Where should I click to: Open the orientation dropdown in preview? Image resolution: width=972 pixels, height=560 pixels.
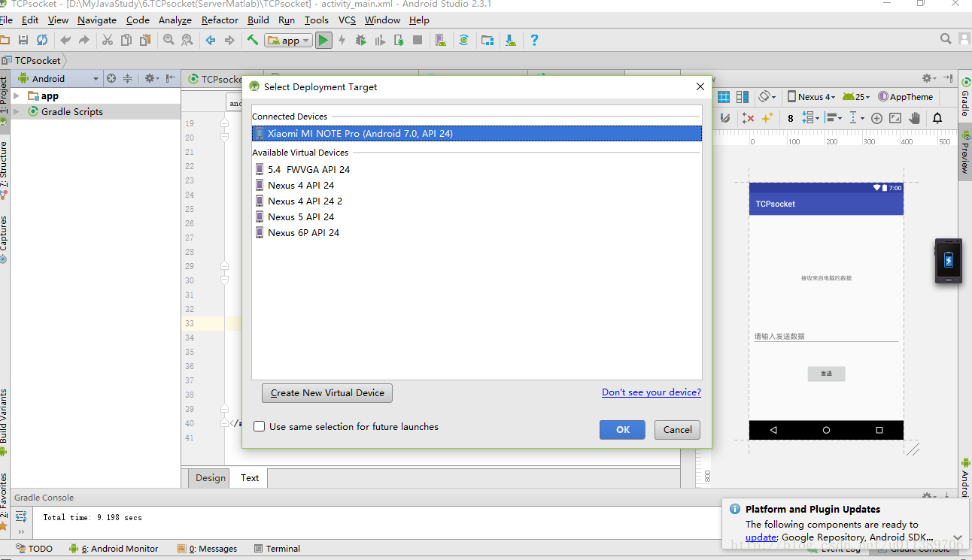tap(767, 97)
